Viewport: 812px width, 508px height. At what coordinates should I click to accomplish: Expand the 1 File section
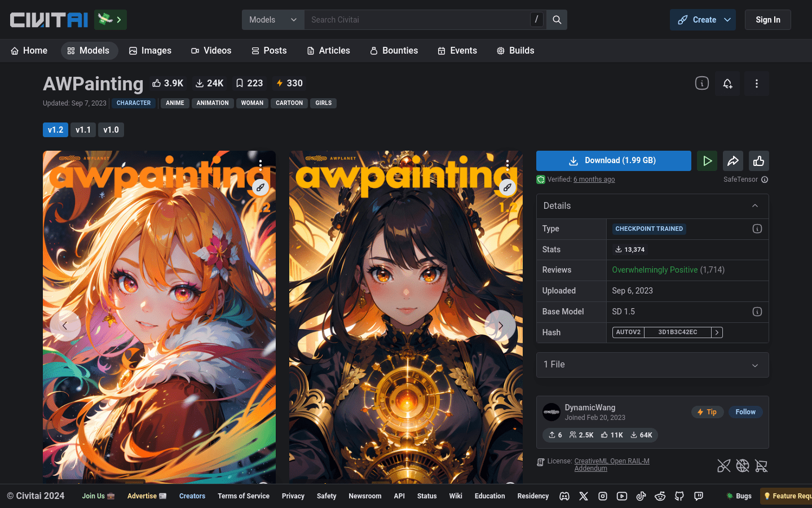tap(652, 365)
